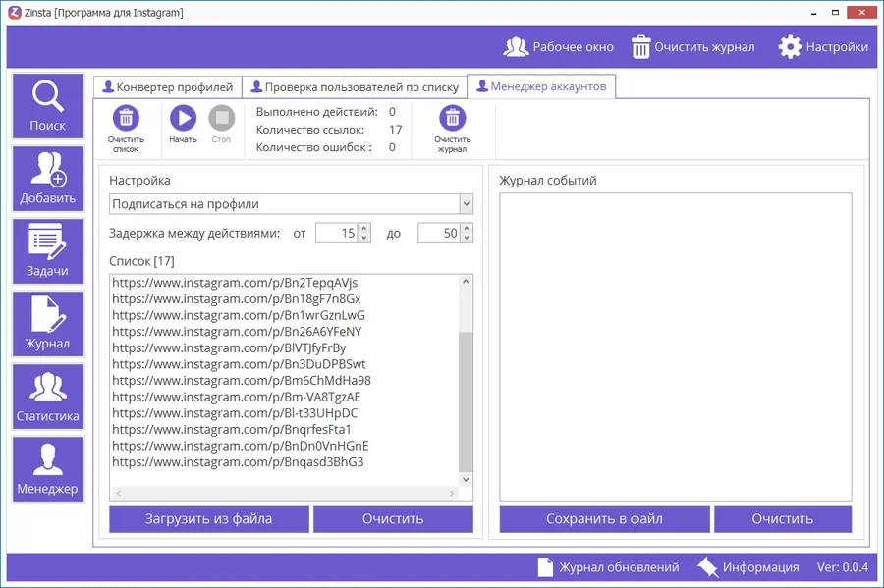Open Настройки from the top bar
The height and width of the screenshot is (588, 884).
point(823,47)
